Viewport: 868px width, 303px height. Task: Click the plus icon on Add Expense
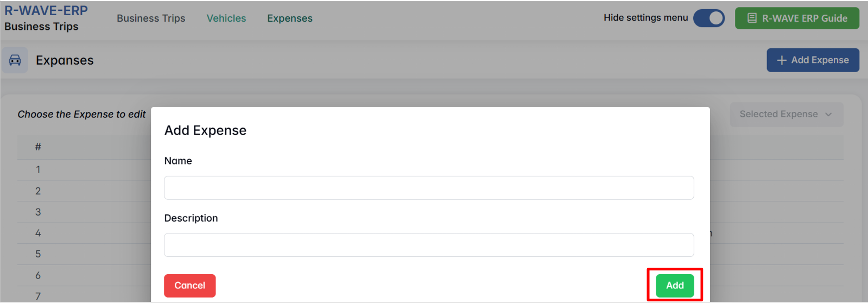[x=782, y=60]
